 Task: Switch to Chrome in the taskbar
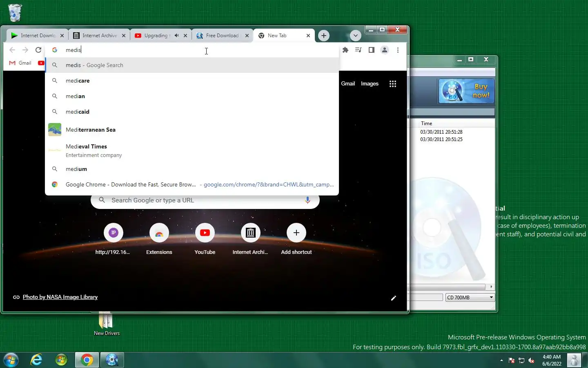[x=87, y=360]
